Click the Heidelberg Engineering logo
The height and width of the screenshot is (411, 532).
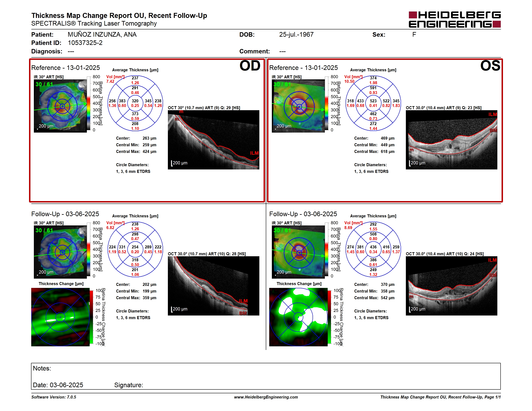(455, 20)
